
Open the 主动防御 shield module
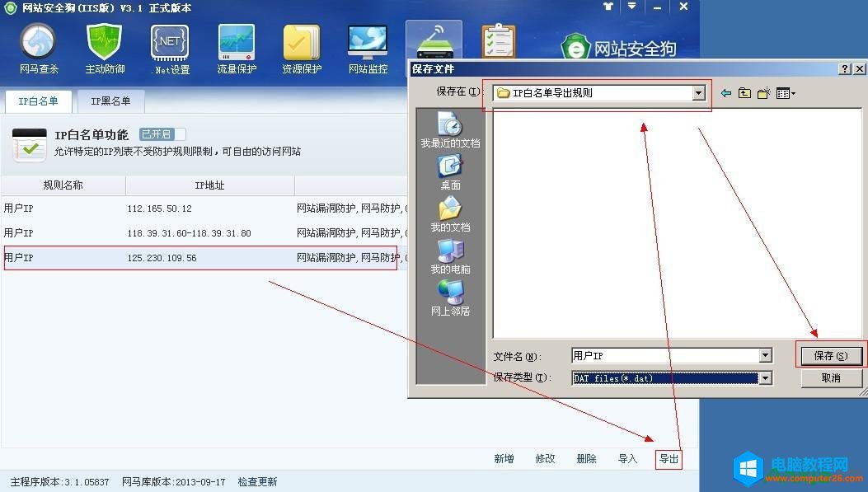(x=105, y=49)
